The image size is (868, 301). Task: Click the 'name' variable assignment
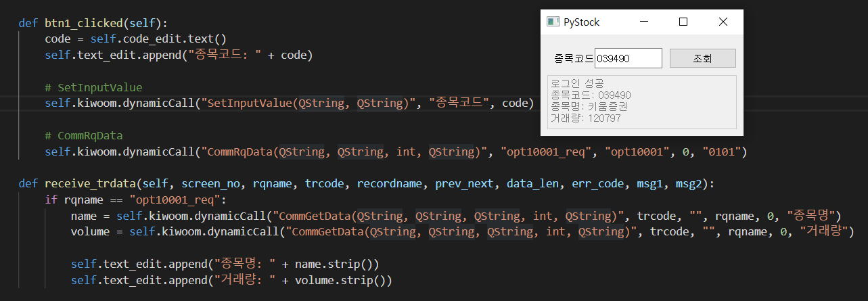click(x=84, y=216)
